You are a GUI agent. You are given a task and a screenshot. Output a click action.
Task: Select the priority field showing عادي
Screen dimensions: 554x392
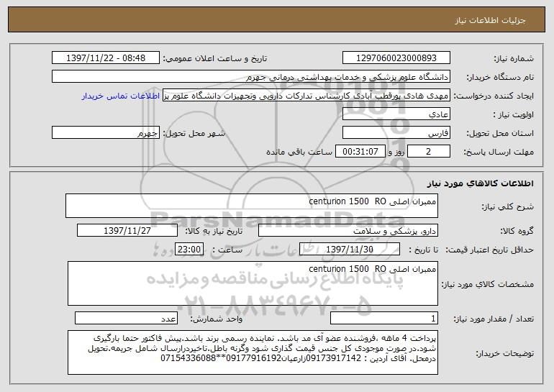coord(396,114)
